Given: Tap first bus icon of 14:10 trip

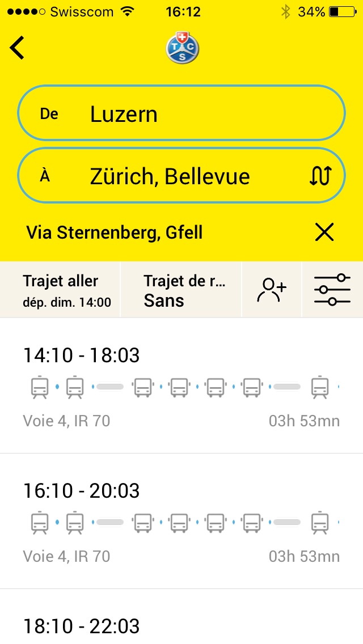Looking at the screenshot, I should tap(143, 388).
